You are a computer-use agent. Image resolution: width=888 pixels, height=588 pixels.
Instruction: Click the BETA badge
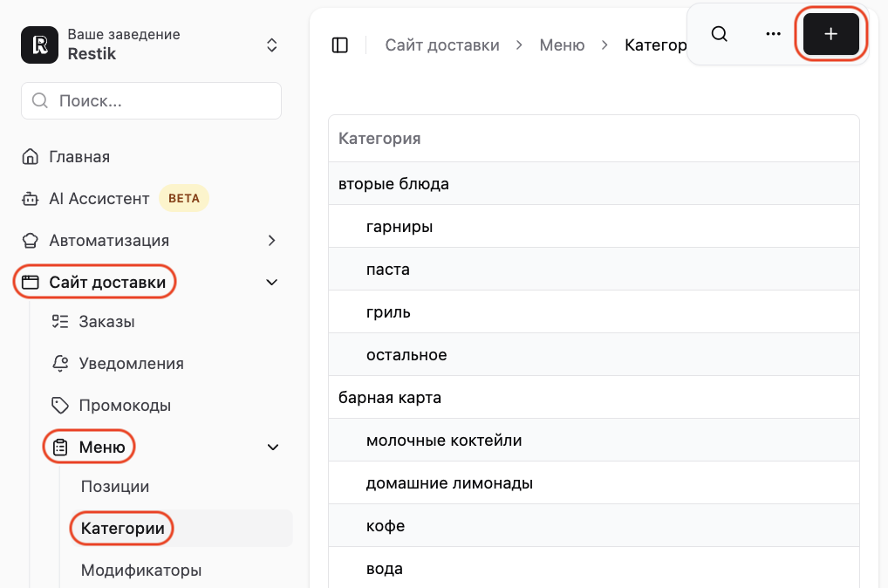[x=184, y=198]
